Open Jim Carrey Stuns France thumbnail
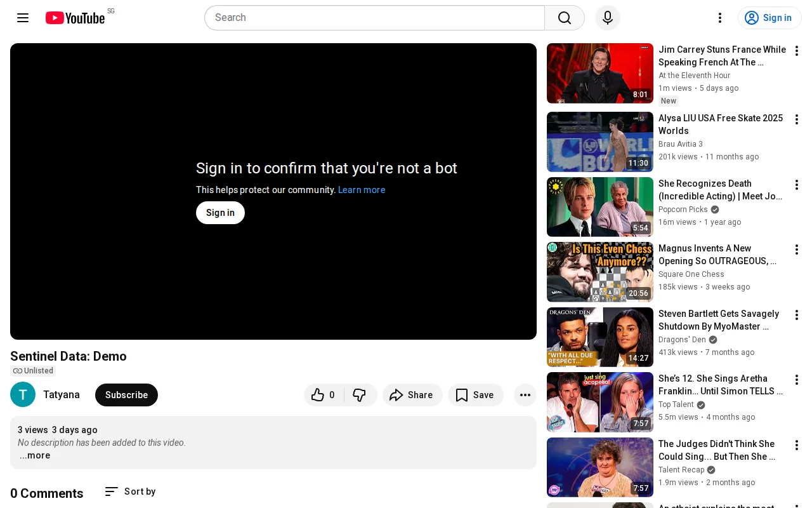812x508 pixels. point(600,73)
